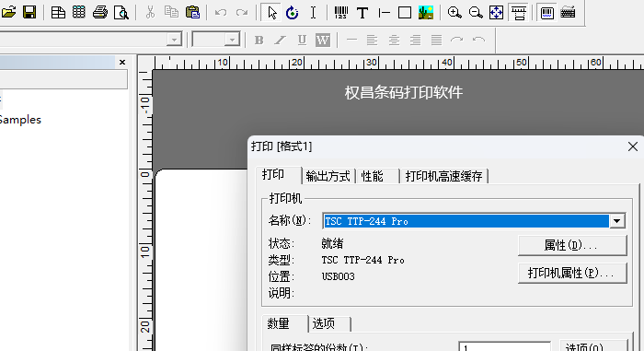Click the undo arrow icon in the top toolbar
Screen dimensions: 644x351
(221, 13)
